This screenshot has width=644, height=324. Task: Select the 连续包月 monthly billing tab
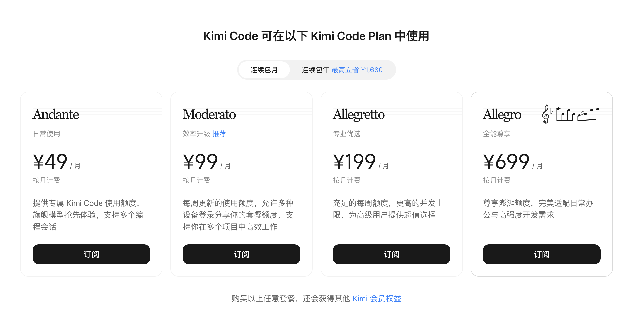click(264, 70)
